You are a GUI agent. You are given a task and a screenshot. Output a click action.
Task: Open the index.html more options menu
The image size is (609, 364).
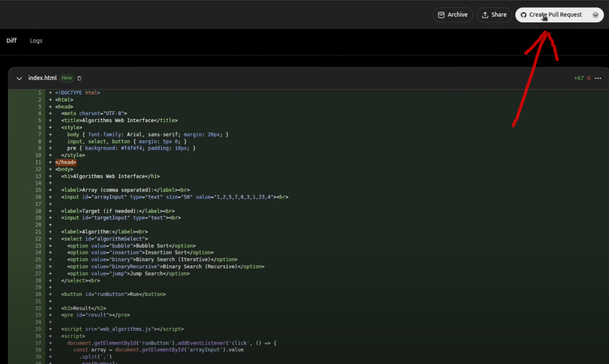coord(598,78)
